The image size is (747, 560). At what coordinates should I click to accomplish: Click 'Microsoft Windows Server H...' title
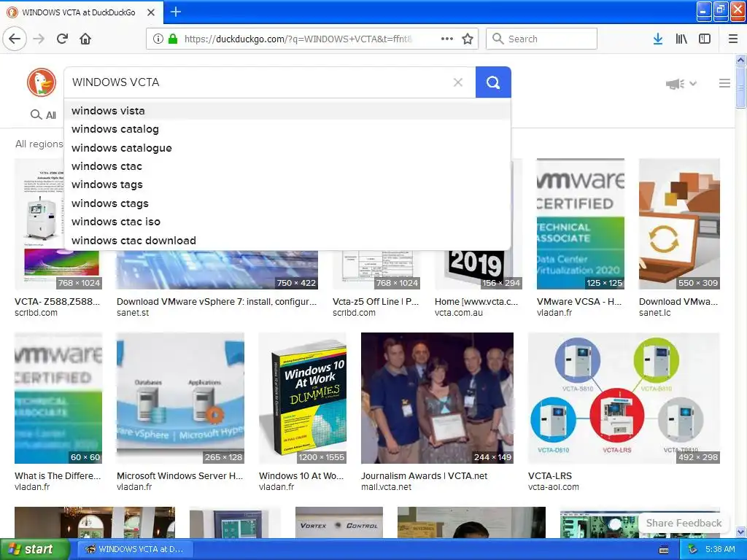pos(180,475)
